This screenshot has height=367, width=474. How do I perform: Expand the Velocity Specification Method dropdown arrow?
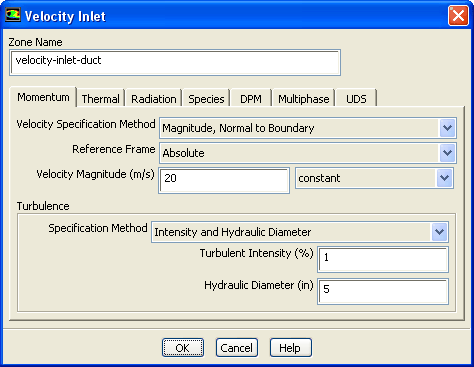(447, 128)
